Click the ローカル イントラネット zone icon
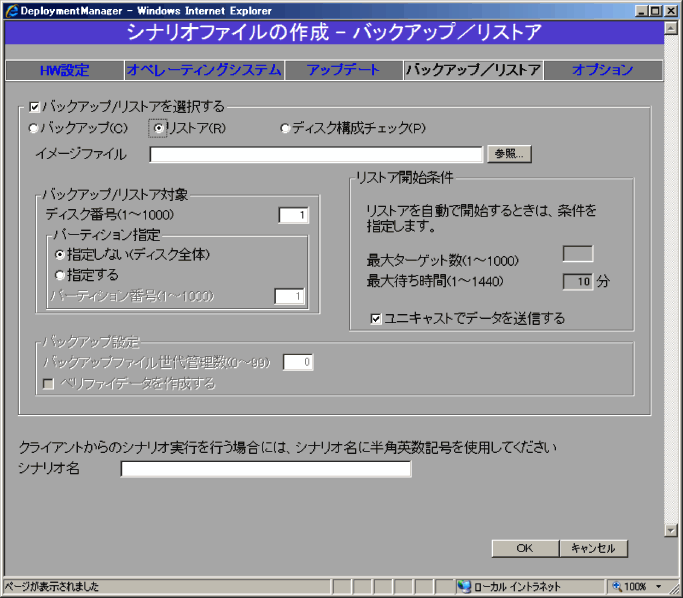Screen dimensions: 683x598 464,587
